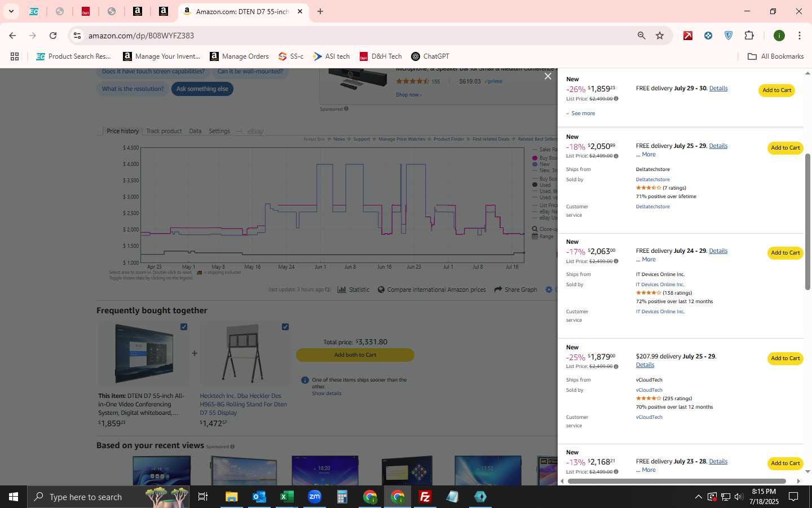Click the Heckler rolling stand product thumbnail

244,353
